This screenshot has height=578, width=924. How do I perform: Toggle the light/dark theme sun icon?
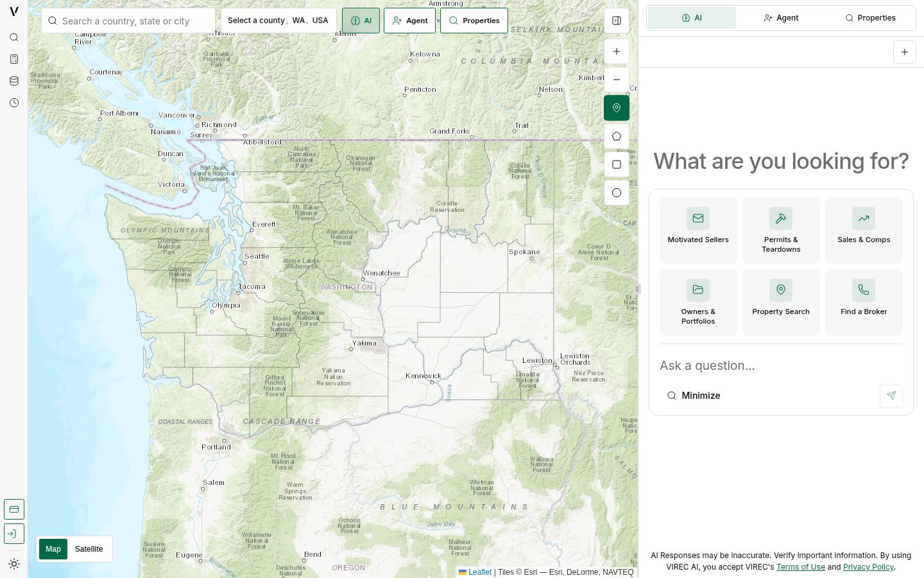[x=14, y=564]
